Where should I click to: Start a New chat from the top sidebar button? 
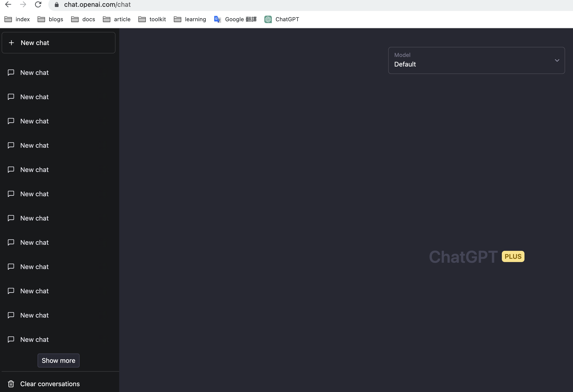pos(35,43)
